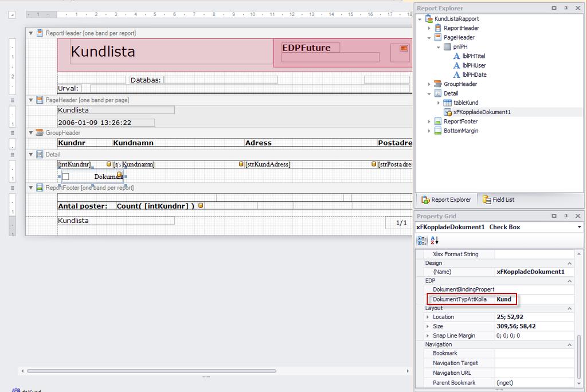
Task: Click the BottomMargin band icon in Report Explorer
Action: tap(437, 131)
